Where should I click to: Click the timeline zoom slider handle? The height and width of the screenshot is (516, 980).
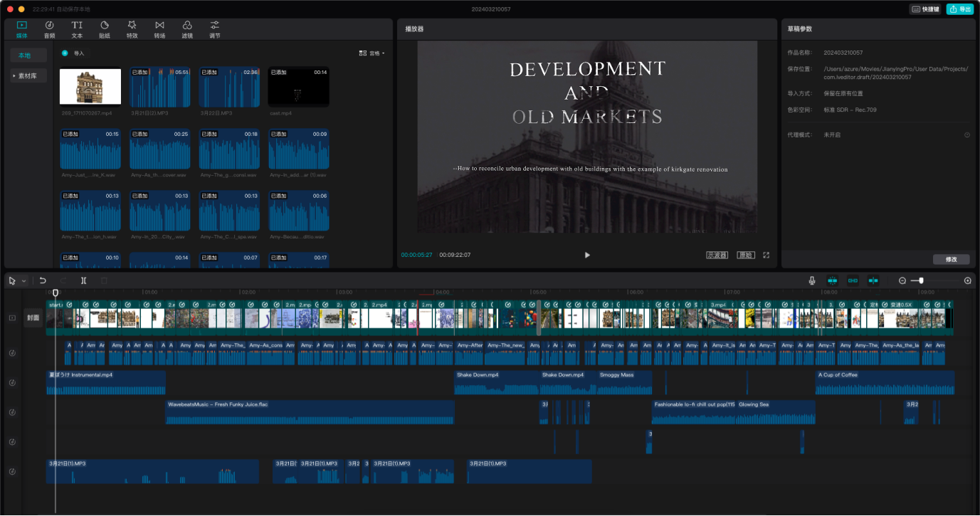(x=921, y=280)
